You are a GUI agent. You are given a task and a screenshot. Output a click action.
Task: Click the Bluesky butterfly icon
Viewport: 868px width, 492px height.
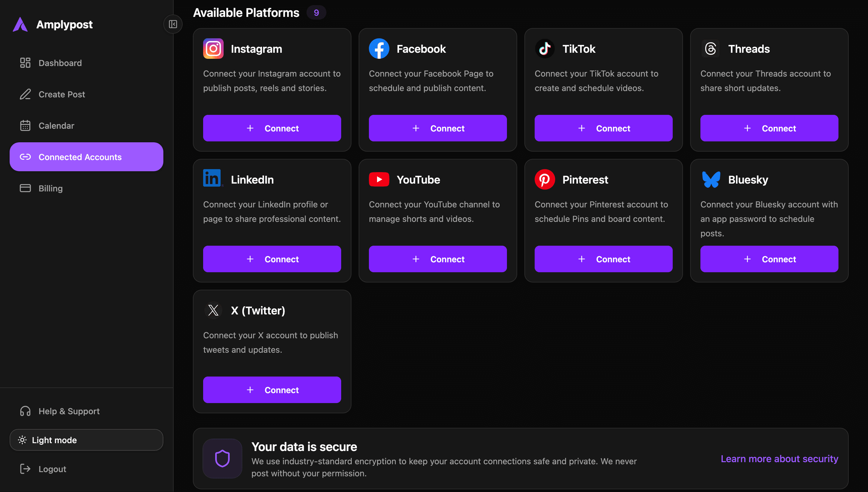click(x=711, y=179)
